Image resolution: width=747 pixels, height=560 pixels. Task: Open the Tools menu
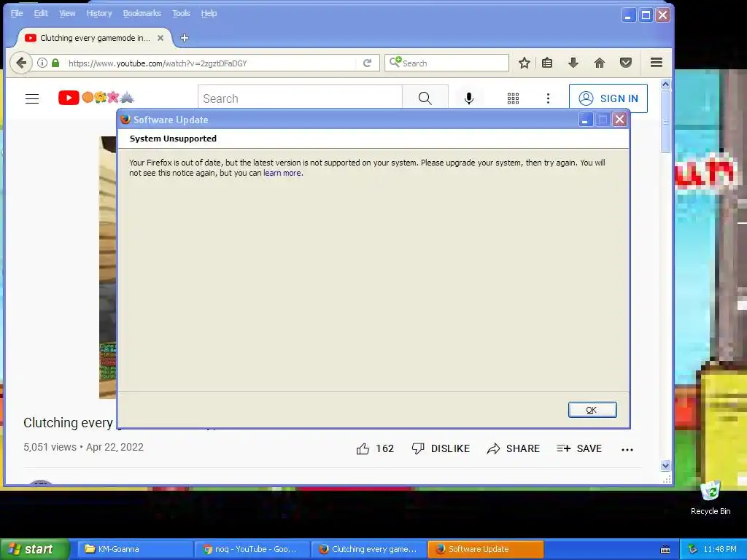(x=181, y=13)
